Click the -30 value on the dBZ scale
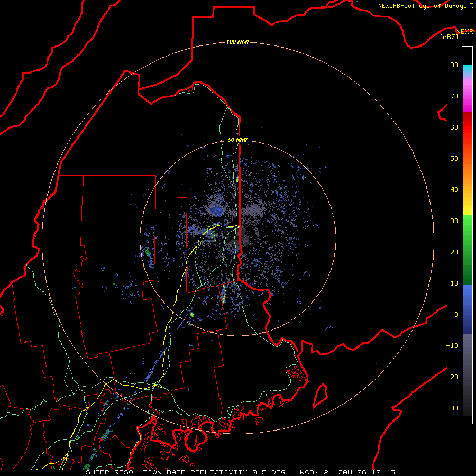476x476 pixels. point(452,408)
